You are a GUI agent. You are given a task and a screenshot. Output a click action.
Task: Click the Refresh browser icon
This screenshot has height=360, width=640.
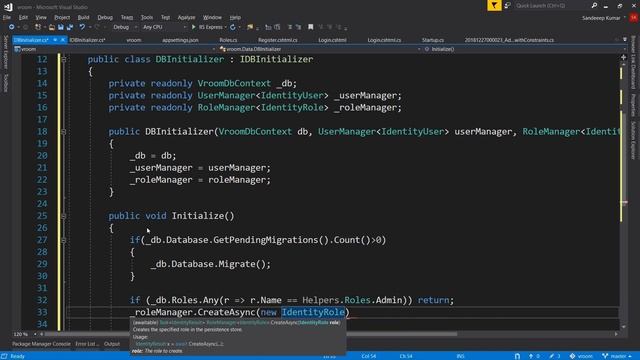(x=233, y=27)
